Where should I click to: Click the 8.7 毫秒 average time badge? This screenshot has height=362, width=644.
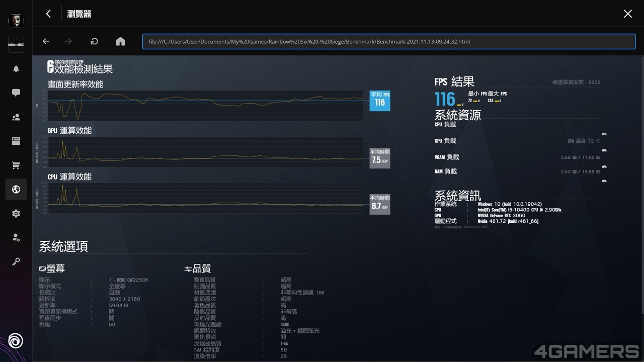[380, 204]
